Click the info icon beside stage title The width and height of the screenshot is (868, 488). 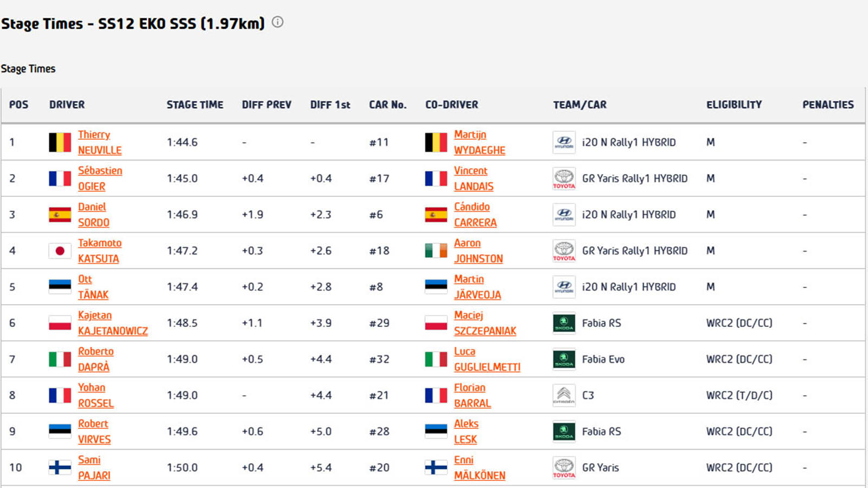point(278,22)
